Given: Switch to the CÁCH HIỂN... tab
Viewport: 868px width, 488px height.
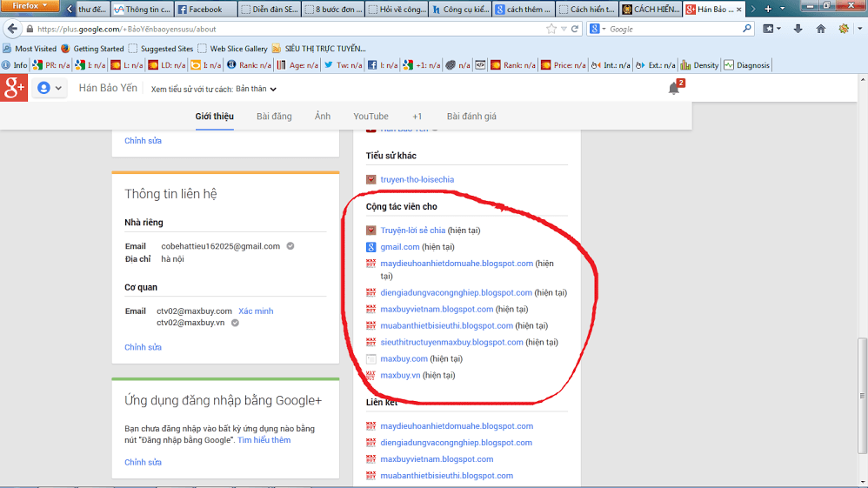Looking at the screenshot, I should coord(651,10).
